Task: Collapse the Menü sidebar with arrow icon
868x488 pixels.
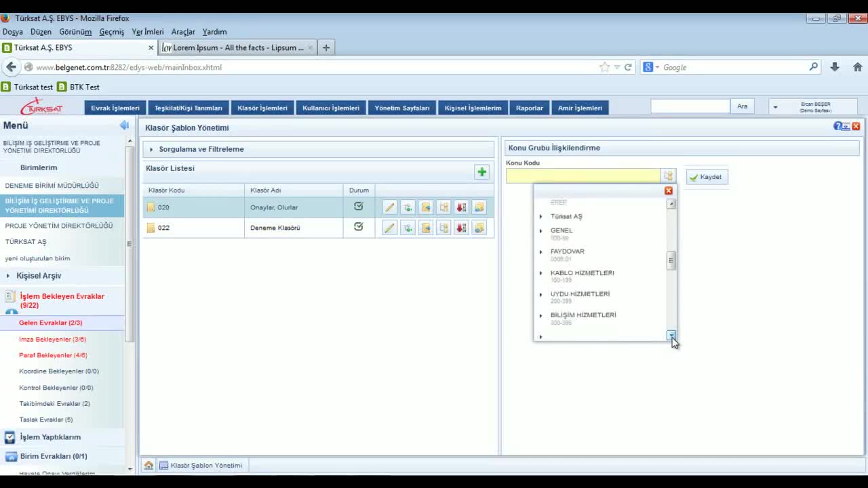Action: [x=124, y=125]
